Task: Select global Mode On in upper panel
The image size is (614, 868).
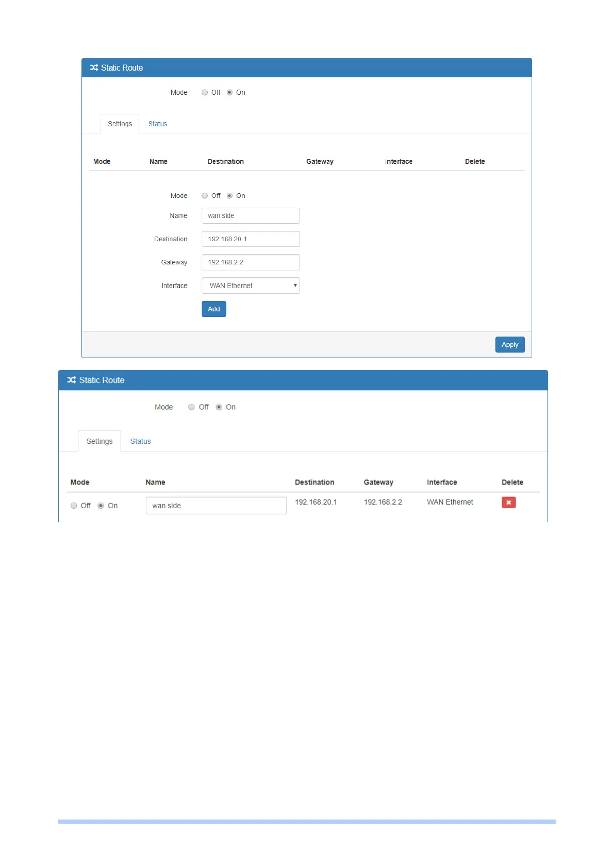Action: click(229, 92)
